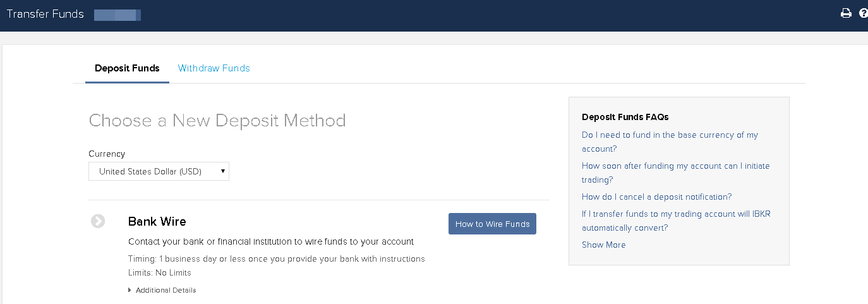
Task: Click the Choose a New Deposit Method heading
Action: pos(217,120)
